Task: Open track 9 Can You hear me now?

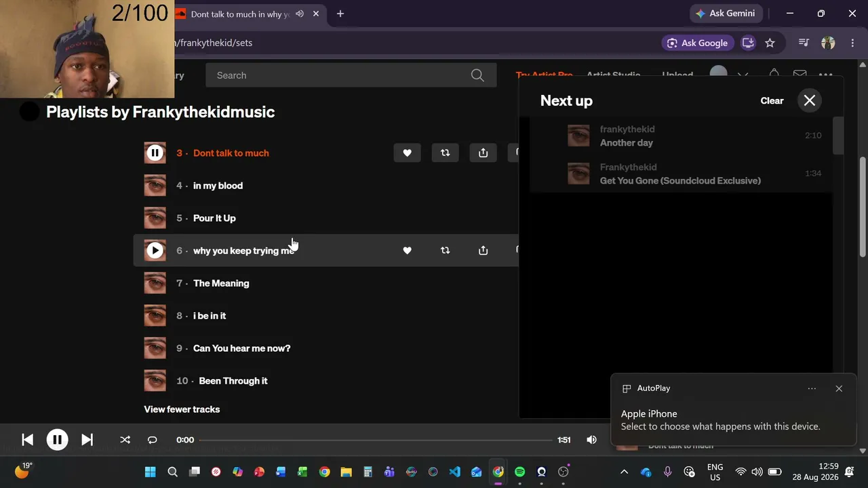Action: click(x=241, y=348)
